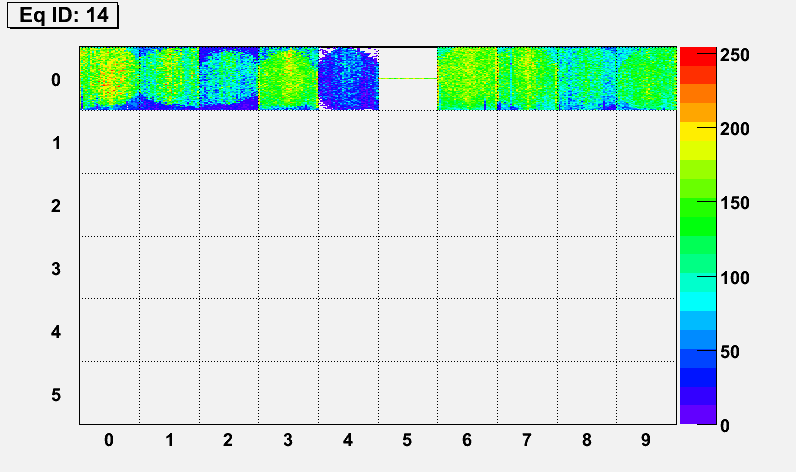Select the yellow band of the color palette
Viewport: 796px width, 472px height.
pos(698,131)
